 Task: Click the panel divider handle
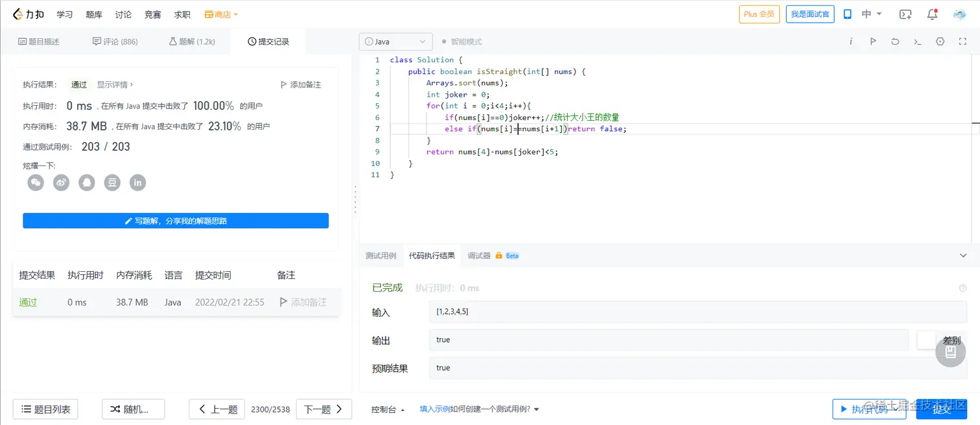coord(355,199)
